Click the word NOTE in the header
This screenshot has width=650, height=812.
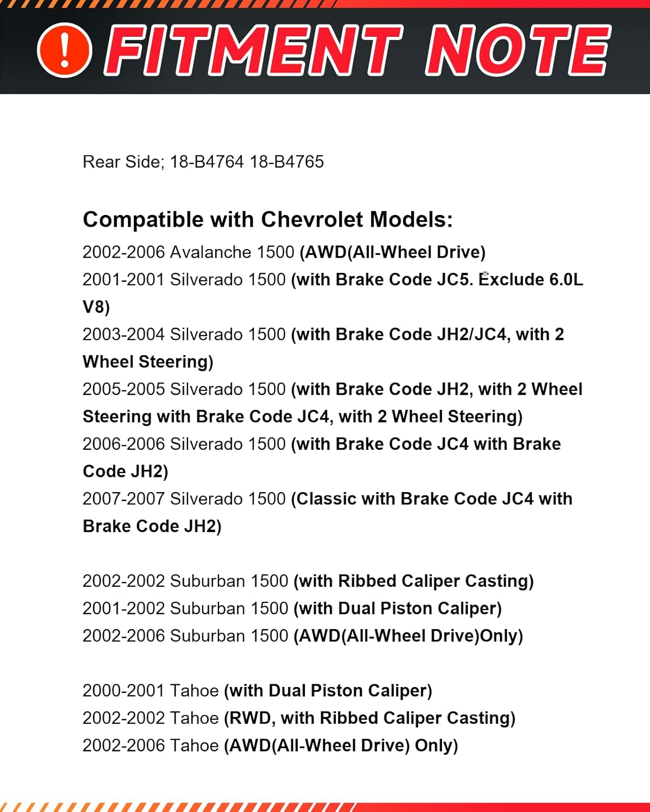[x=517, y=50]
